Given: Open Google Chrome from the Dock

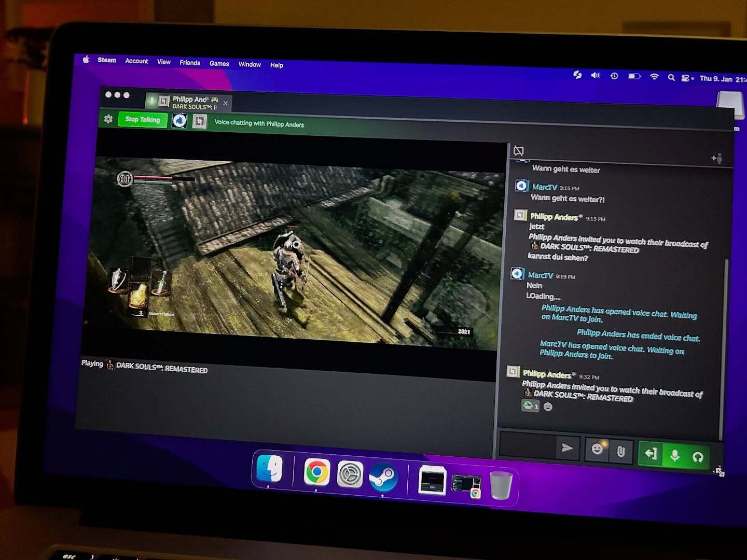Looking at the screenshot, I should coord(316,472).
